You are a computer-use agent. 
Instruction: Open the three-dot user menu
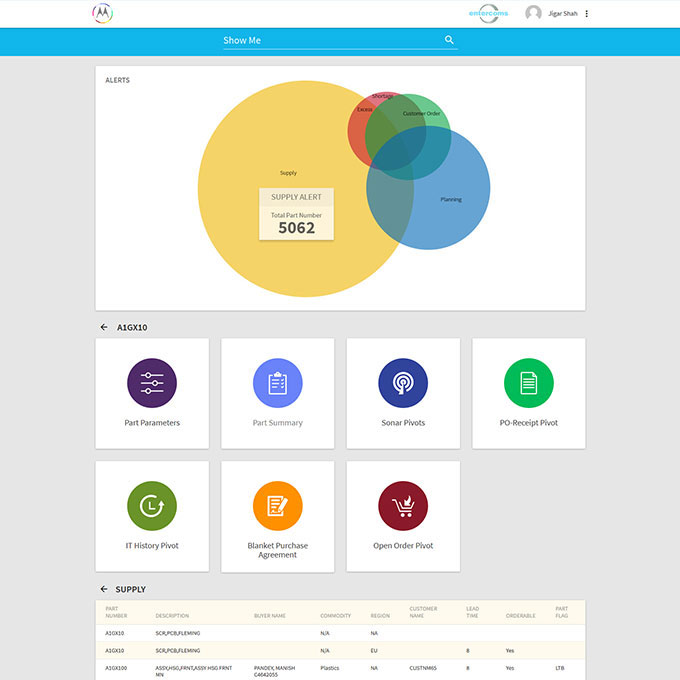586,14
